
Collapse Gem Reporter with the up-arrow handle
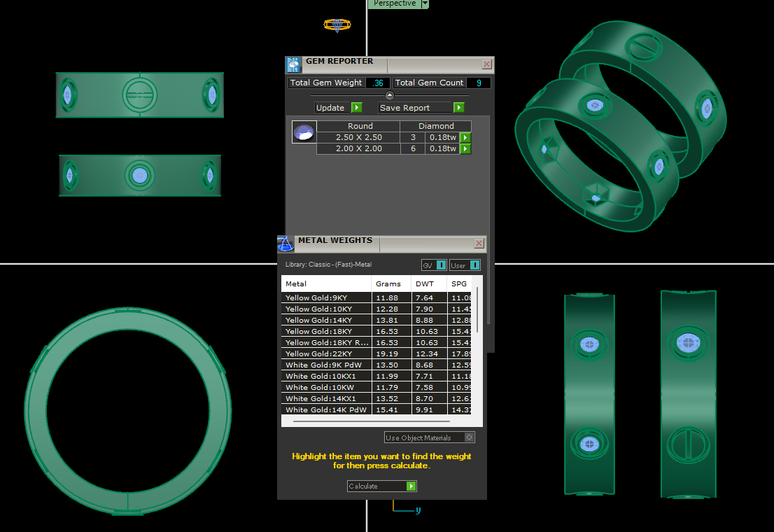pyautogui.click(x=390, y=95)
